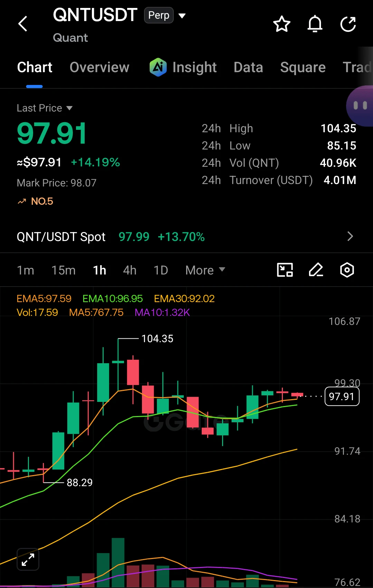Screen dimensions: 373x588
Task: Tap the 24h Low value 85.15
Action: (x=342, y=146)
